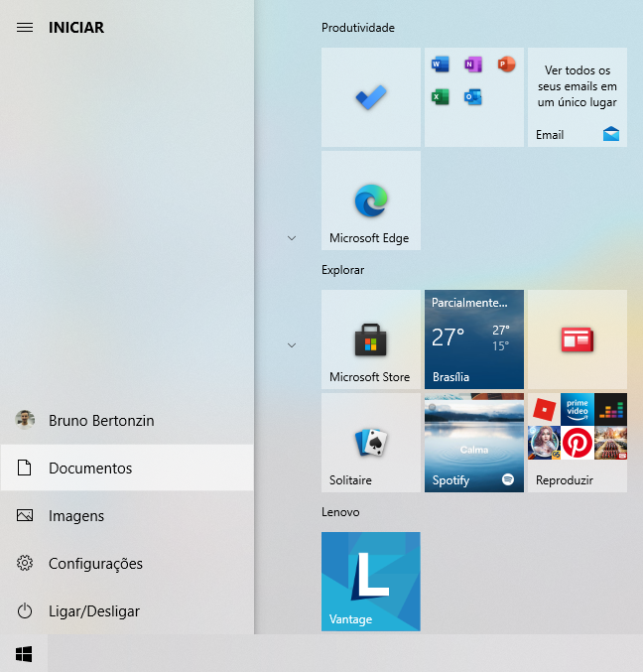Screen dimensions: 643x672
Task: Launch OneNote from the Office tile group
Action: point(473,65)
